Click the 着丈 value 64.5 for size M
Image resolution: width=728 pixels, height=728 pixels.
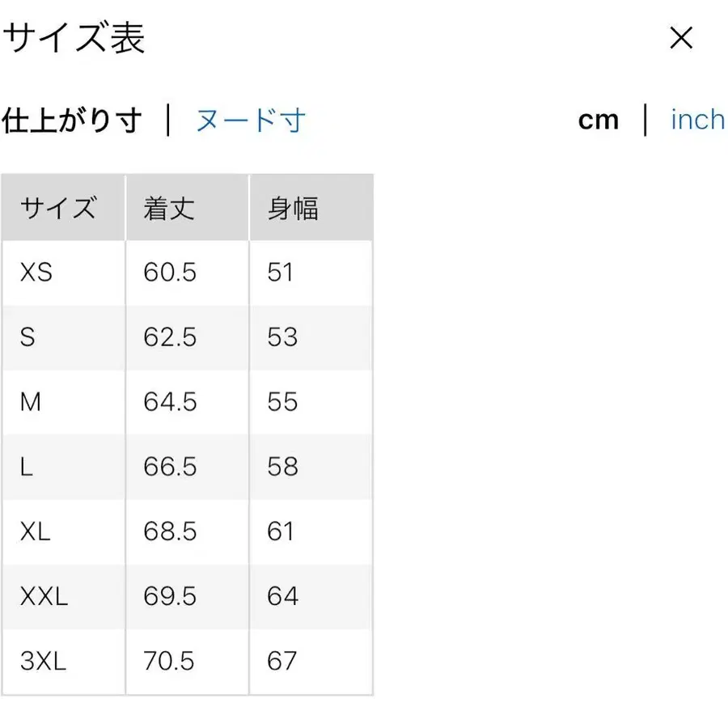pos(169,402)
